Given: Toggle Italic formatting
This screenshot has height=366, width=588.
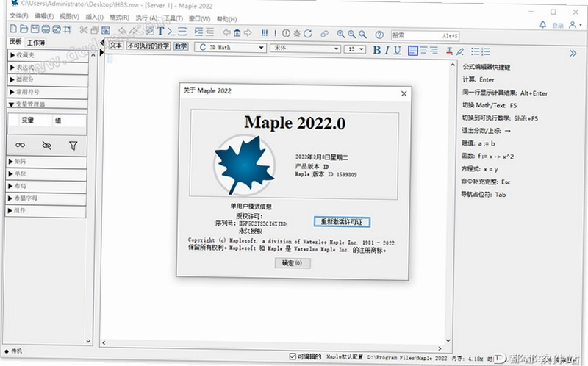Looking at the screenshot, I should [387, 50].
